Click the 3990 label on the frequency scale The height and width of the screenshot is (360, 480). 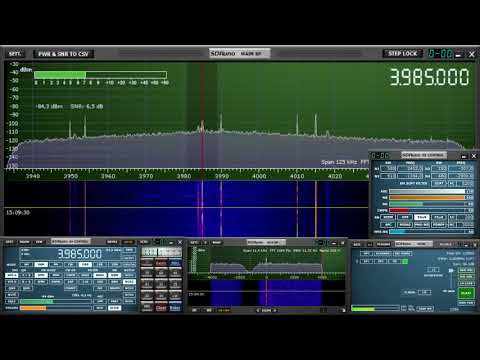[222, 176]
